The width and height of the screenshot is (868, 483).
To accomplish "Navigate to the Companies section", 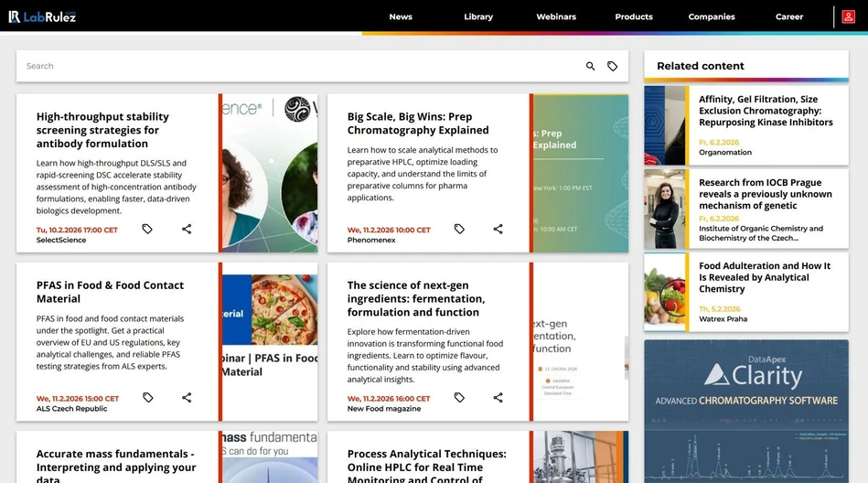I will click(712, 16).
